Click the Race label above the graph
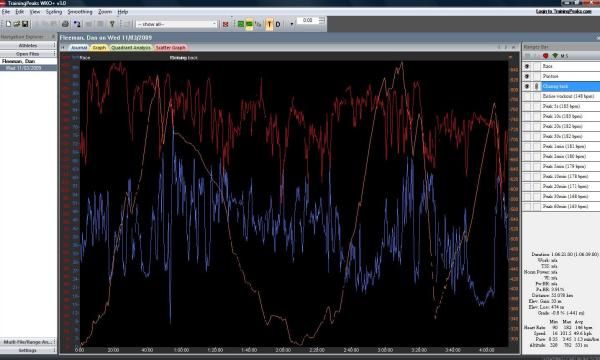The height and width of the screenshot is (360, 600). click(85, 58)
